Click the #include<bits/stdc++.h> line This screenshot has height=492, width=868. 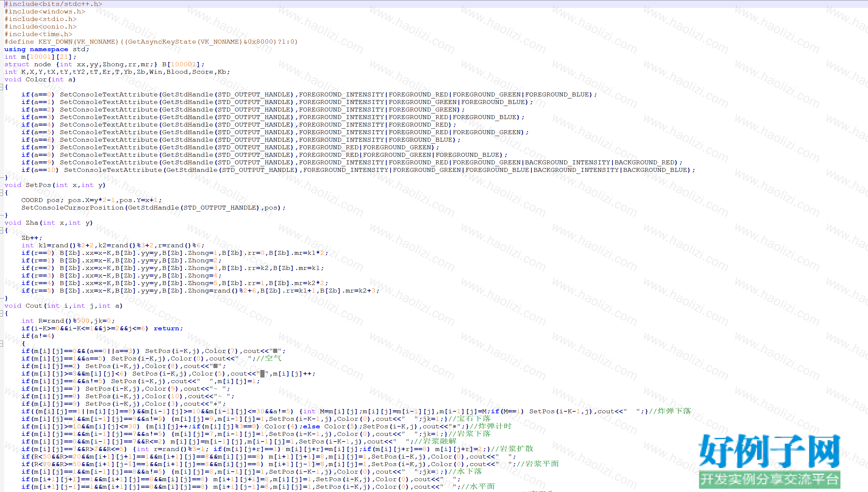click(x=53, y=4)
